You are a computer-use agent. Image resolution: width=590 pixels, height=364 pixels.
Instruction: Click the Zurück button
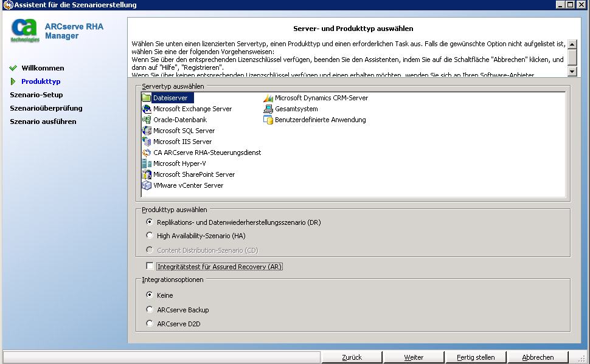point(352,357)
